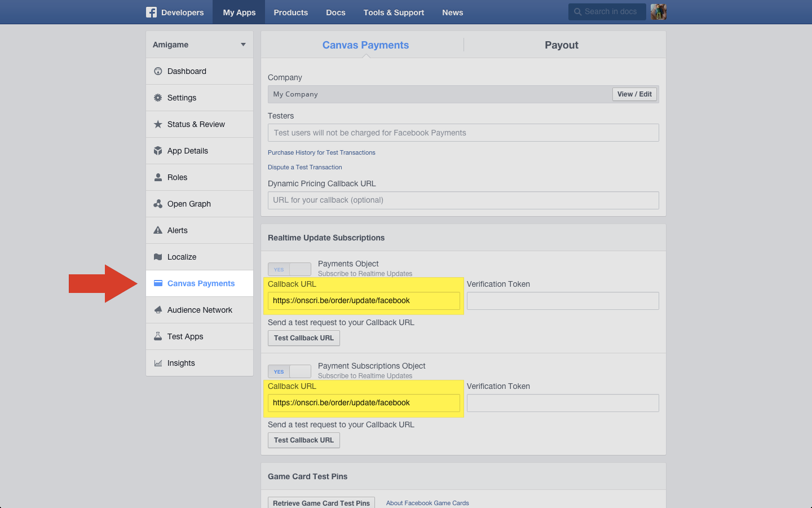Image resolution: width=812 pixels, height=508 pixels.
Task: Click the Developers label in header
Action: point(182,12)
